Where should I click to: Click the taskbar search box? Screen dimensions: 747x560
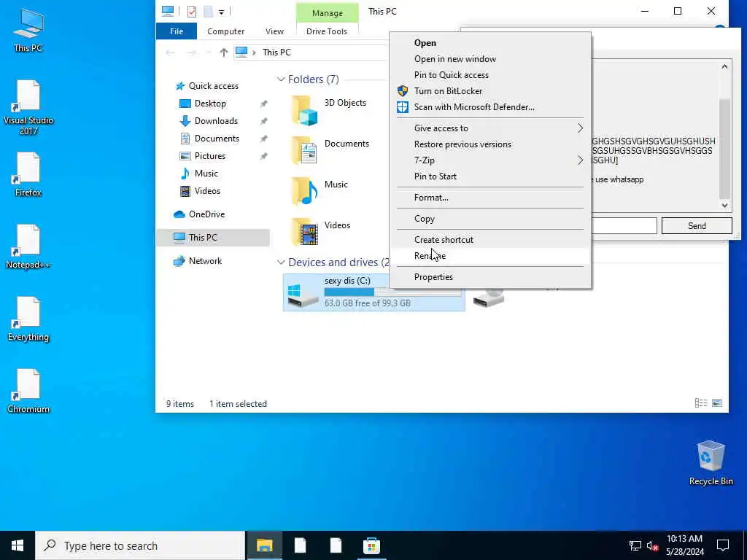point(140,545)
